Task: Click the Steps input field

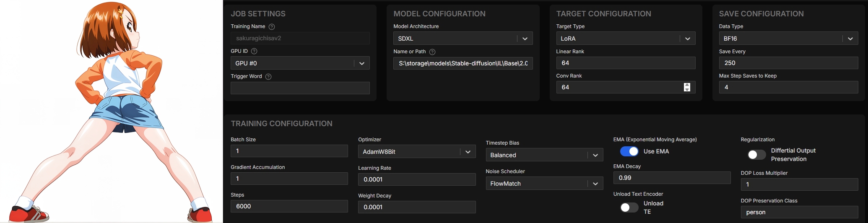Action: click(289, 206)
